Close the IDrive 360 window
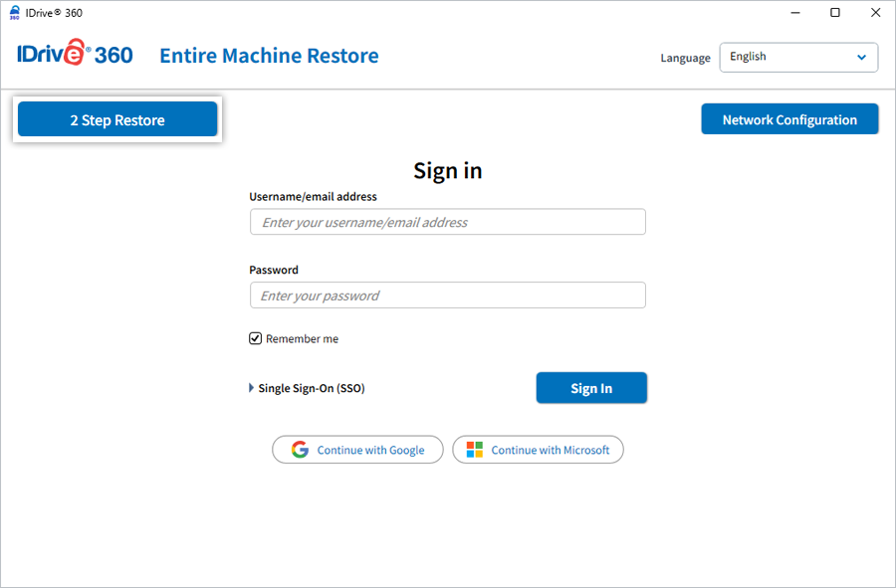Image resolution: width=896 pixels, height=588 pixels. click(x=875, y=13)
